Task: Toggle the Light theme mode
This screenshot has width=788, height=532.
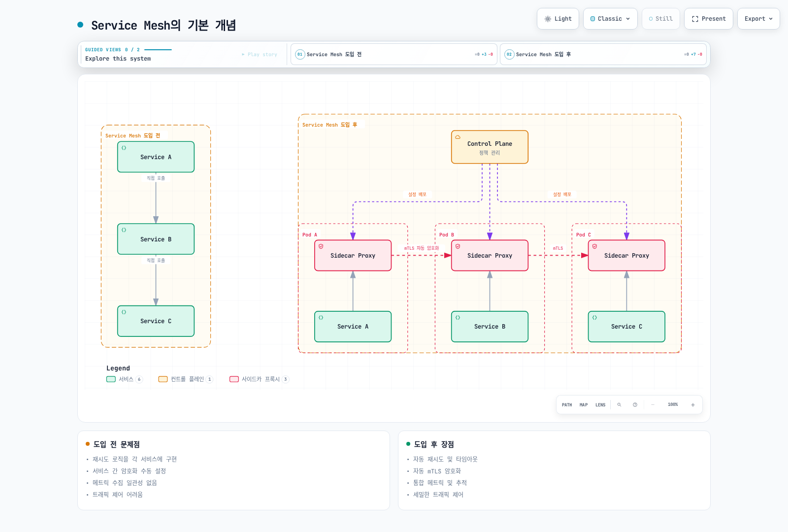Action: (558, 19)
